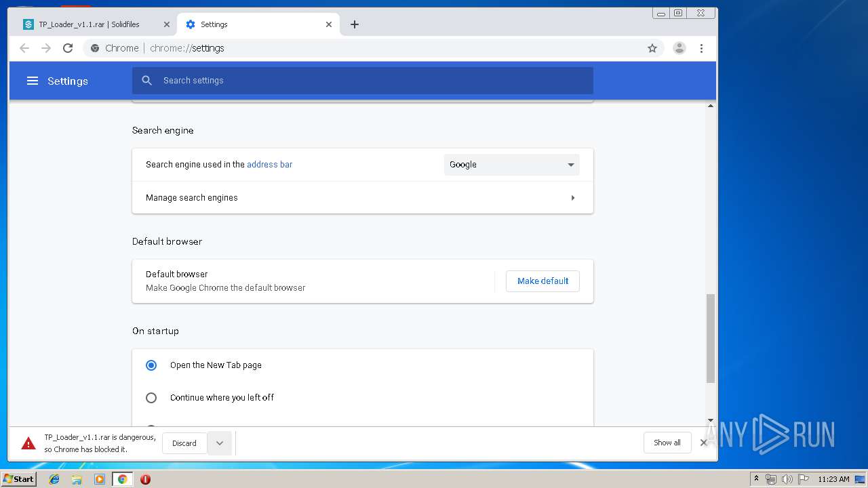Image resolution: width=868 pixels, height=488 pixels.
Task: Open the Google search engine dropdown
Action: tap(512, 165)
